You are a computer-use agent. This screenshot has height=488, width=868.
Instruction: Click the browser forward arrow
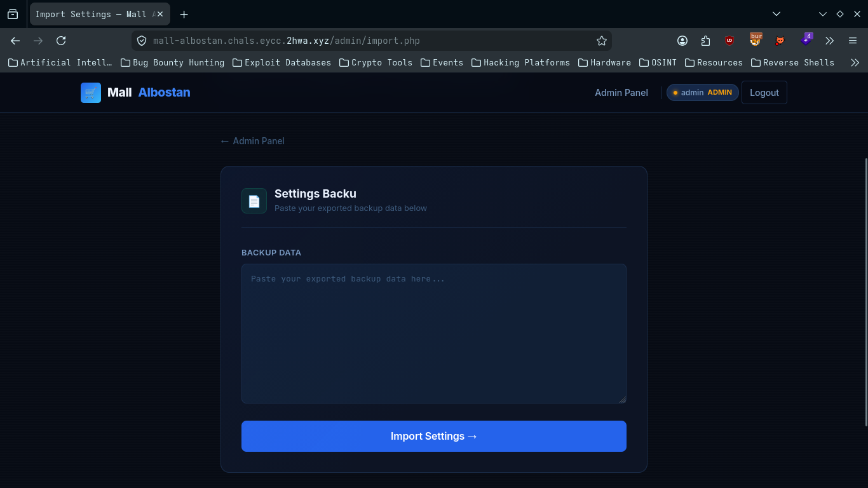38,41
